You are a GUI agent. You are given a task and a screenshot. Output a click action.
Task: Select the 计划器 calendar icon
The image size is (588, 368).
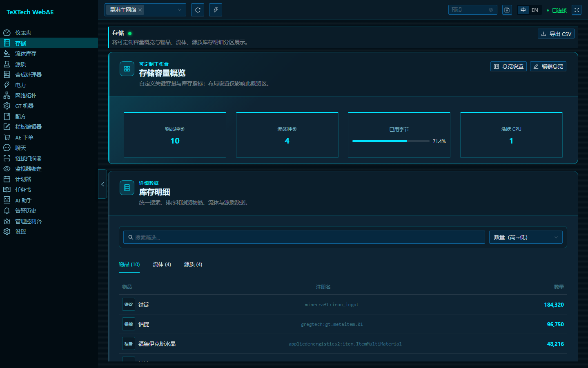7,179
